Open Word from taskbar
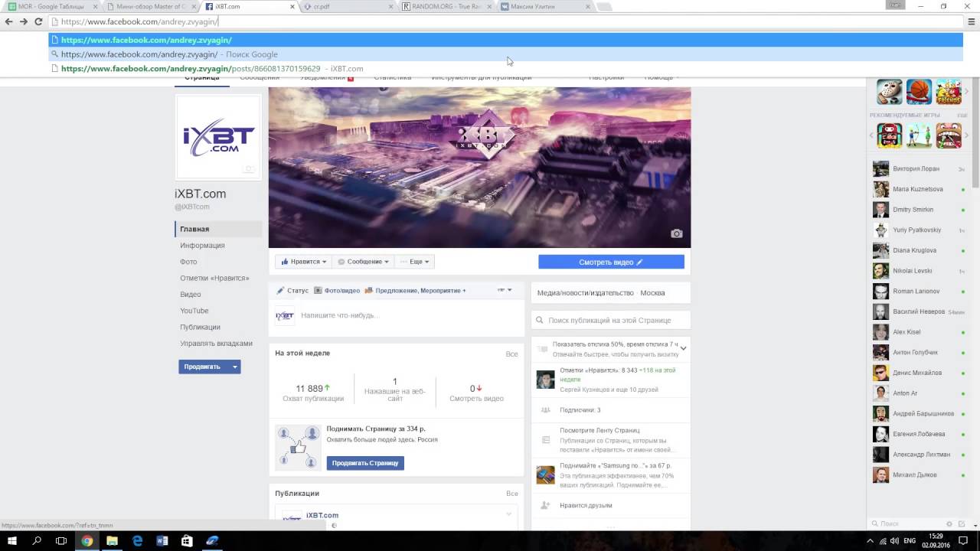Viewport: 980px width, 551px height. coord(162,541)
